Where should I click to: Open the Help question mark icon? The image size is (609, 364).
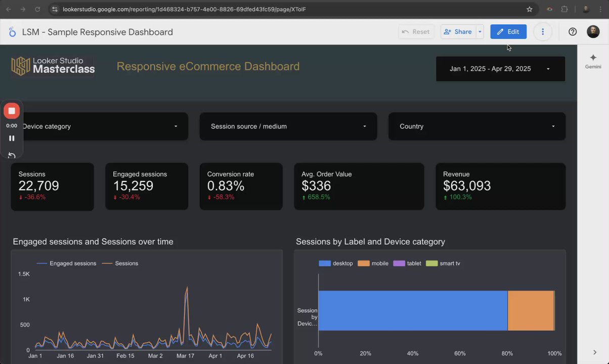click(x=573, y=32)
